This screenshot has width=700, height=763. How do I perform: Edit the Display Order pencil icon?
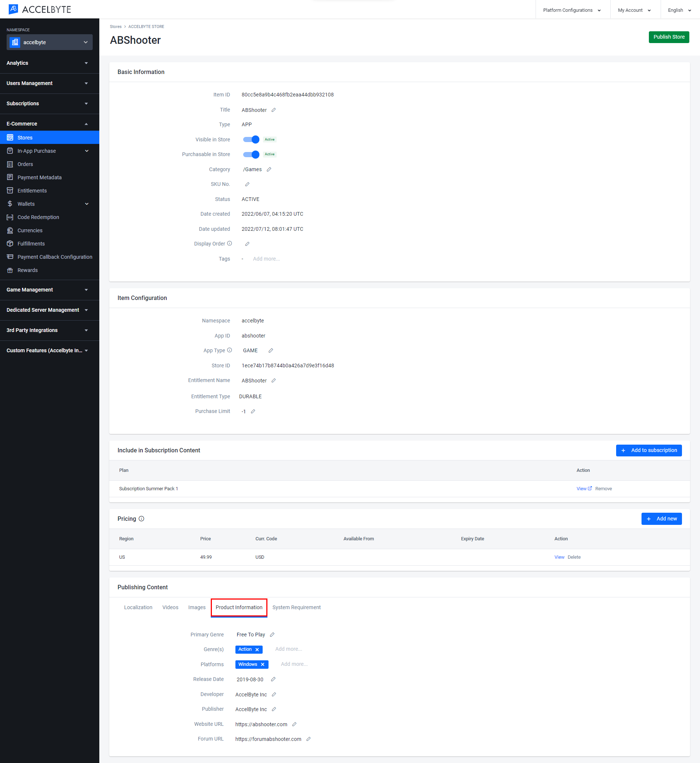click(247, 244)
